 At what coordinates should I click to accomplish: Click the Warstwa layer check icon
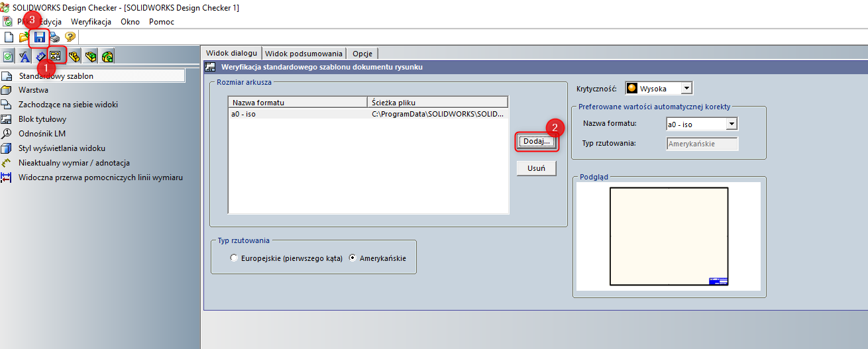point(7,90)
